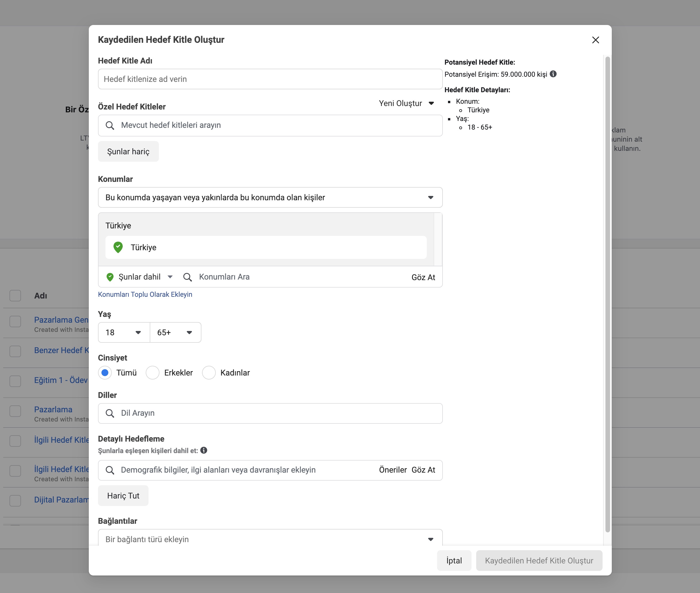
Task: Click the Hariç Tut button
Action: [123, 496]
